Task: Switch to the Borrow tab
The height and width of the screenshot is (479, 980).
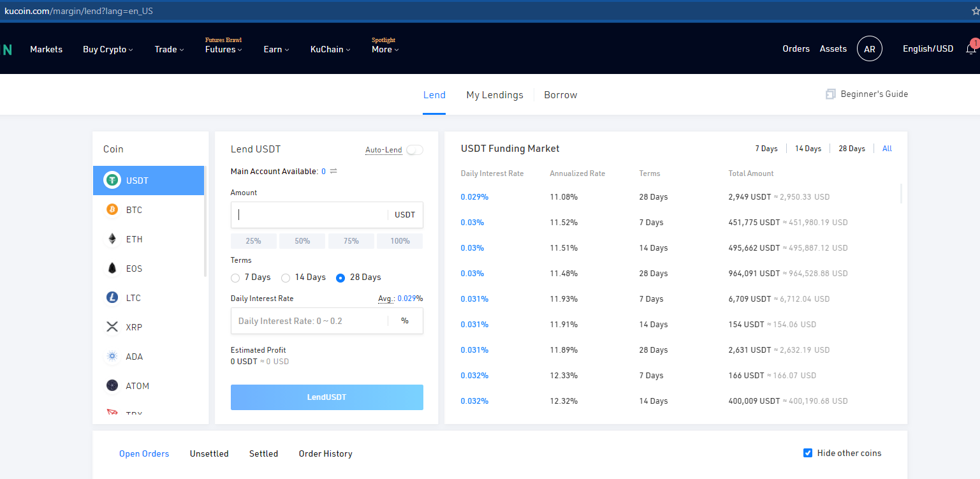Action: pos(560,95)
